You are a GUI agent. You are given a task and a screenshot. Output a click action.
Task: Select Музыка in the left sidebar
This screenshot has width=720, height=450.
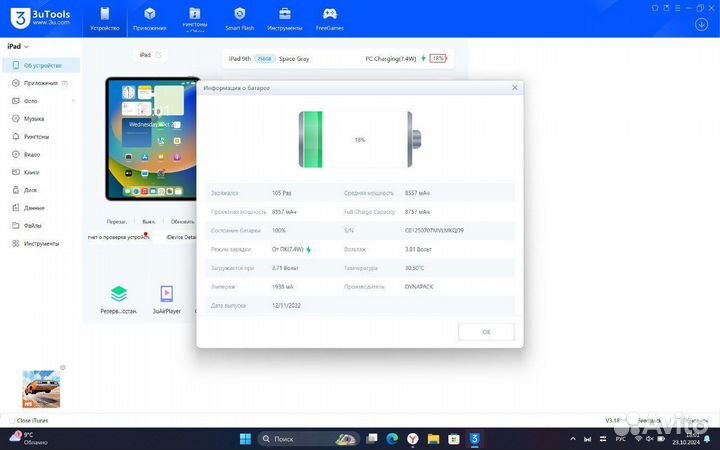(x=34, y=118)
